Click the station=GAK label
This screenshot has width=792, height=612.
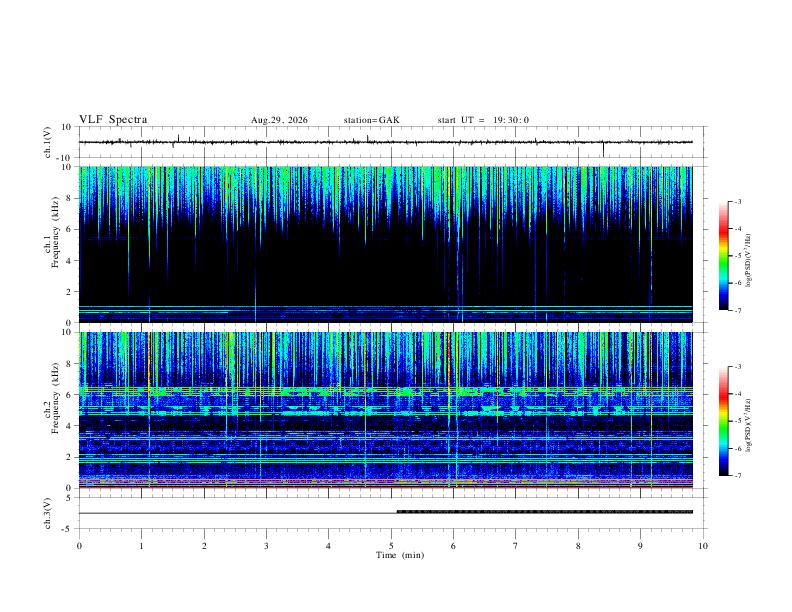point(371,120)
